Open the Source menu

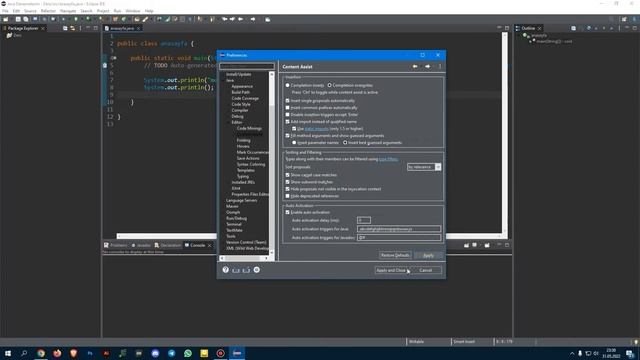click(x=30, y=11)
